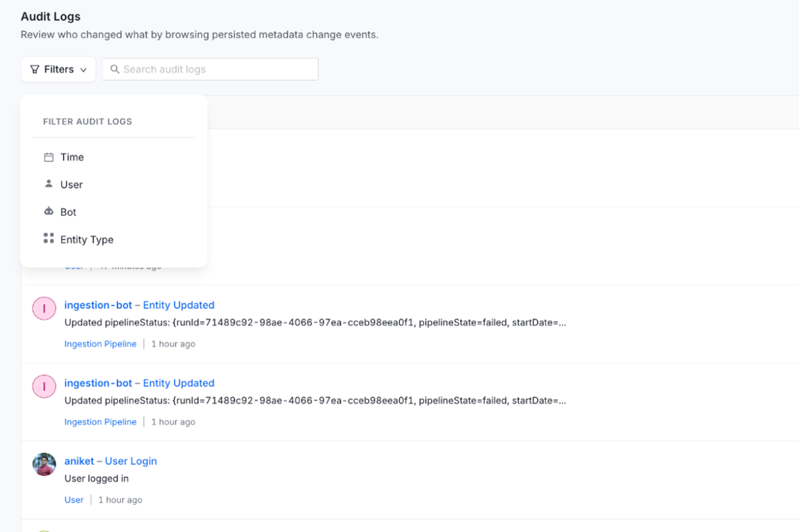Click the grid icon beside Entity Type
Screen dimensions: 799x532
[x=49, y=238]
